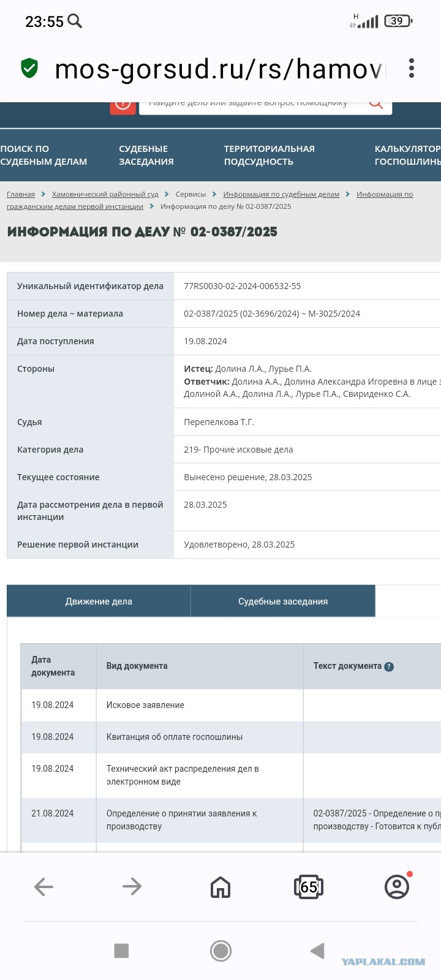The height and width of the screenshot is (980, 441).
Task: Tap the Android home circle button
Action: (x=221, y=951)
